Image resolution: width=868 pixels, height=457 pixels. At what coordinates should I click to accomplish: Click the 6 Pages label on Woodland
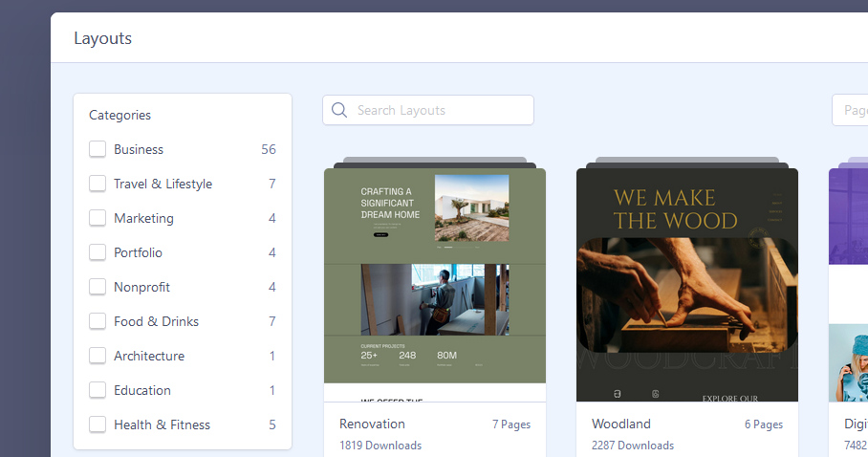[764, 424]
